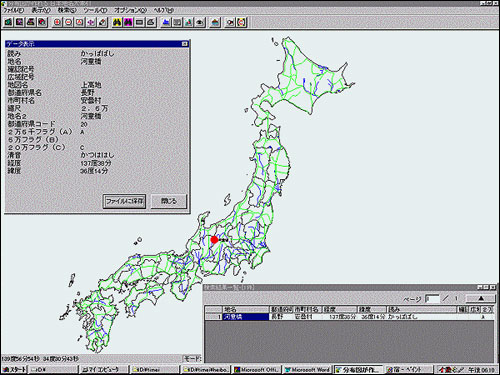500x375 pixels.
Task: Open the ツール(T) menu
Action: (95, 10)
